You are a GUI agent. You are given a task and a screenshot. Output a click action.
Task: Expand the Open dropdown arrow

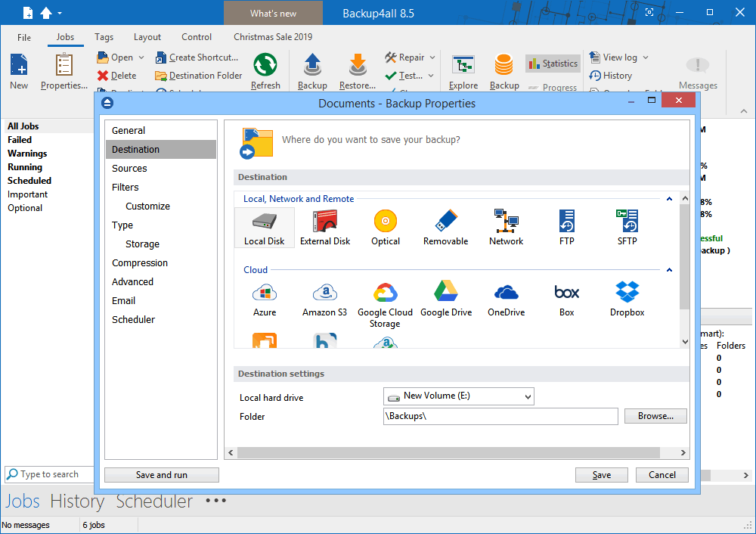(141, 57)
